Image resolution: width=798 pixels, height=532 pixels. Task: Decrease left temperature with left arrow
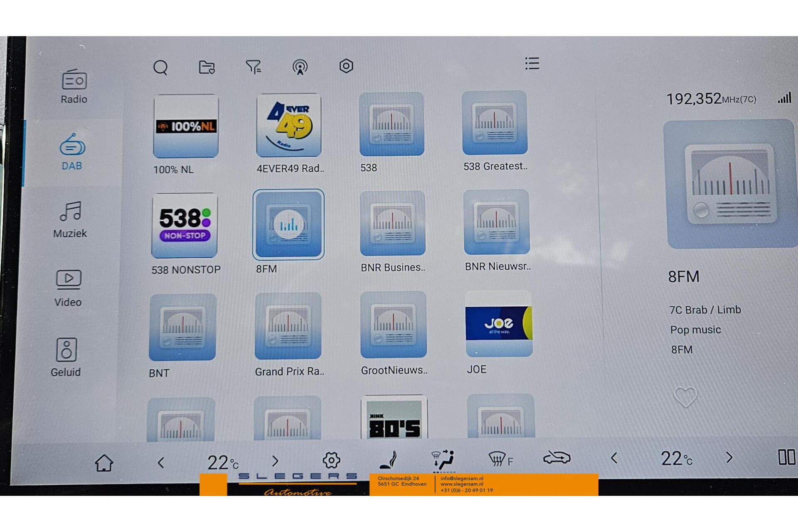point(161,462)
